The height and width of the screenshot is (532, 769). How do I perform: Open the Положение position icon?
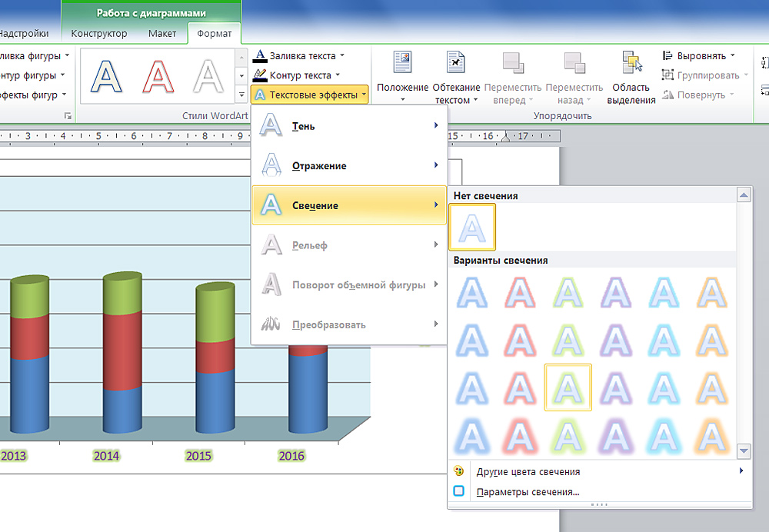pyautogui.click(x=402, y=63)
